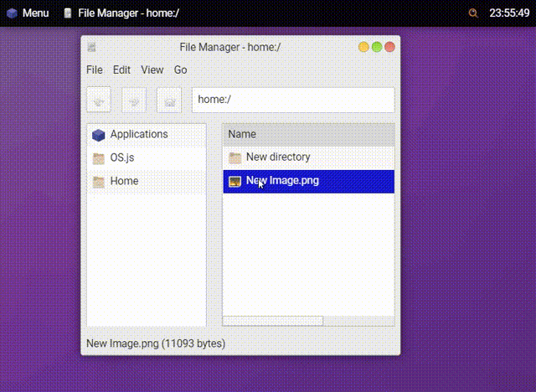
Task: Maximize the File Manager window
Action: point(377,47)
